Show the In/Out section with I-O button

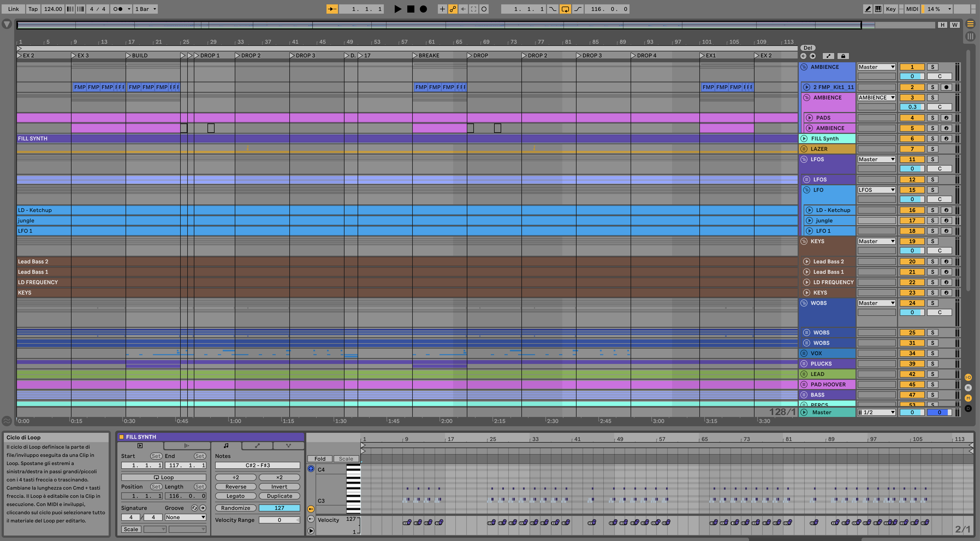[x=968, y=377]
